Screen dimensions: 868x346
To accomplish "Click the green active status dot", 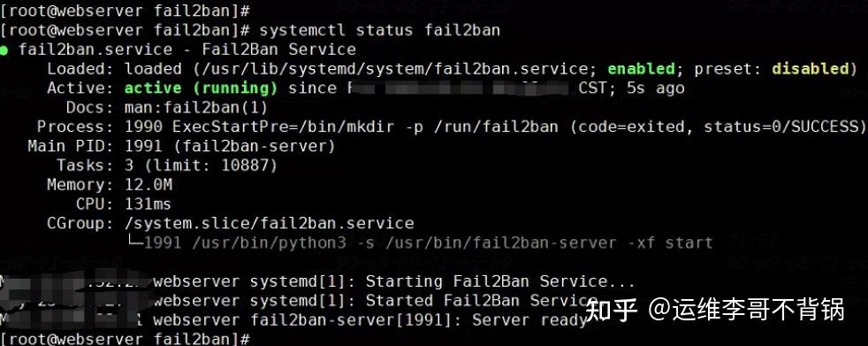I will click(4, 50).
